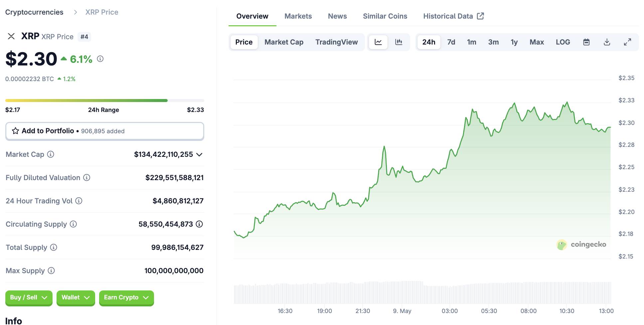This screenshot has width=644, height=325.
Task: Open the Wallet dropdown
Action: [x=76, y=298]
